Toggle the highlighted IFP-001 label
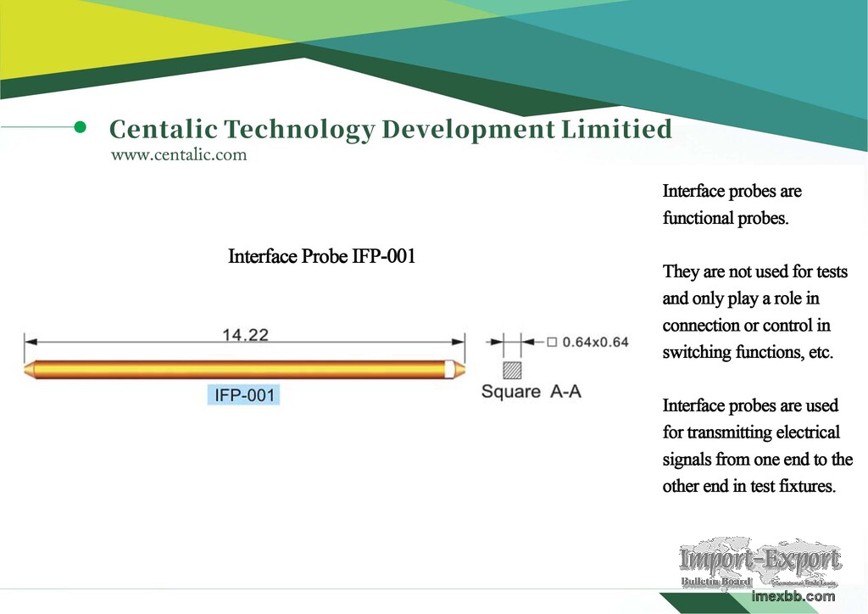 pos(245,394)
